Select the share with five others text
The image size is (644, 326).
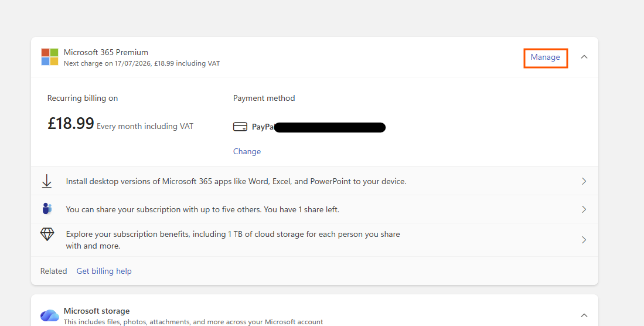point(203,209)
